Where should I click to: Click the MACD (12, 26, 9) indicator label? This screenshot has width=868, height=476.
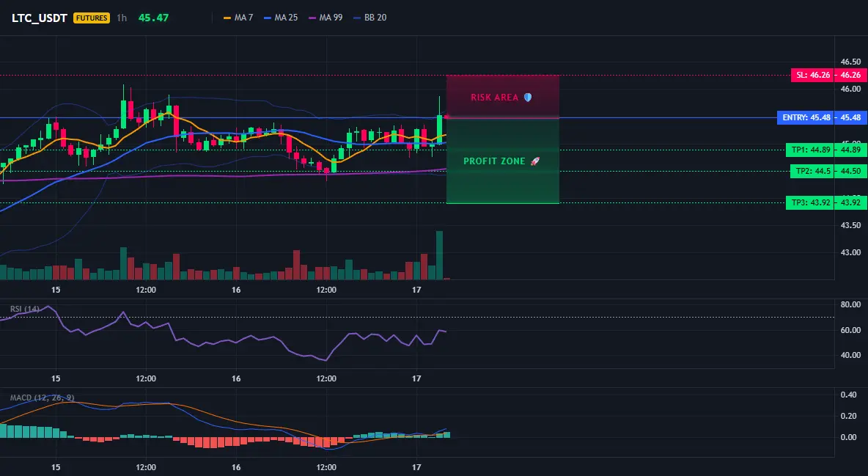pos(42,398)
